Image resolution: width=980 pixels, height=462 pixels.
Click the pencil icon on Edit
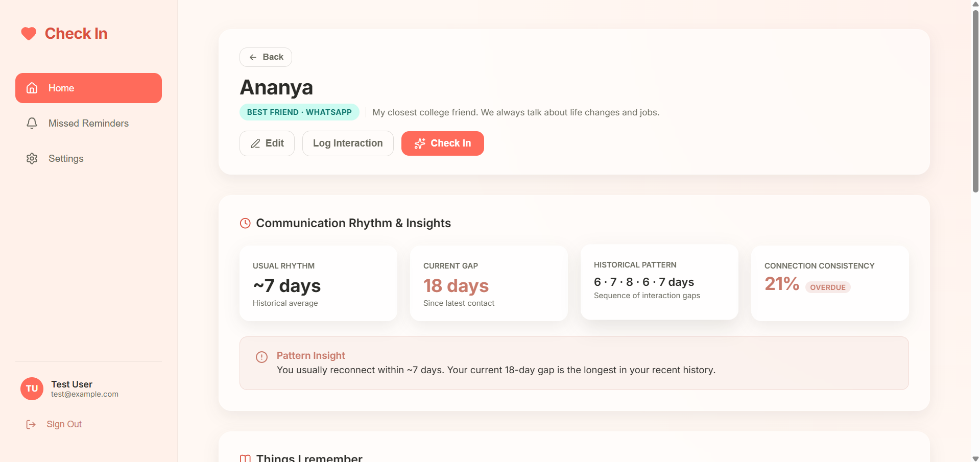[255, 143]
